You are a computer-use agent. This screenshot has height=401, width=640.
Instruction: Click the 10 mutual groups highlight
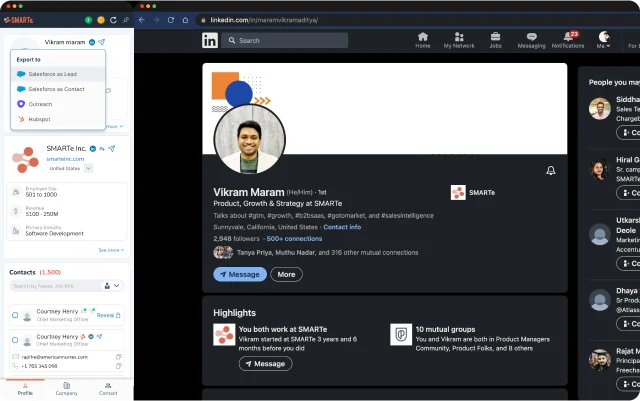pyautogui.click(x=471, y=338)
